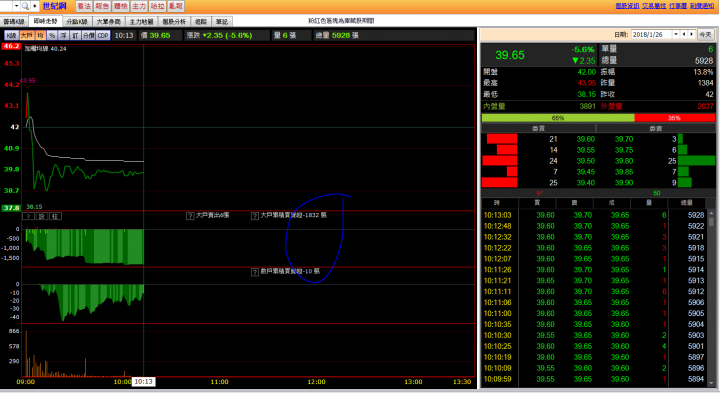Toggle the 均 average line button
This screenshot has width=720, height=393.
pos(40,35)
